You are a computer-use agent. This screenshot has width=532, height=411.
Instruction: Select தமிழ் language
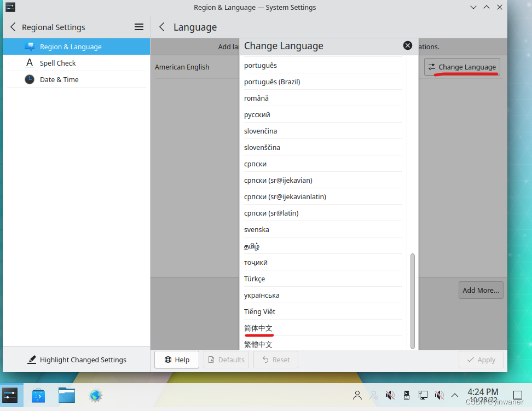coord(323,246)
